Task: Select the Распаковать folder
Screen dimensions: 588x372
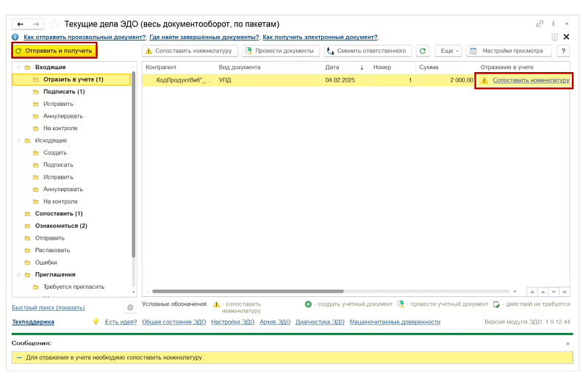Action: (52, 251)
